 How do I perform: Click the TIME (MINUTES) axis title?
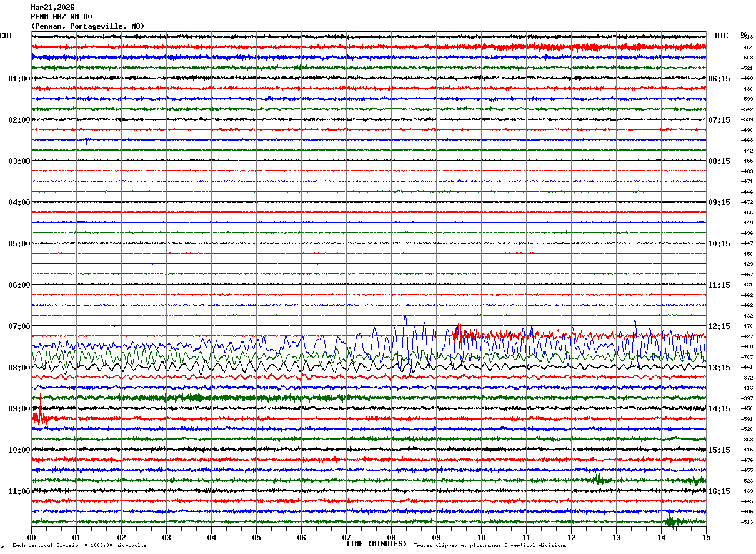pyautogui.click(x=376, y=544)
